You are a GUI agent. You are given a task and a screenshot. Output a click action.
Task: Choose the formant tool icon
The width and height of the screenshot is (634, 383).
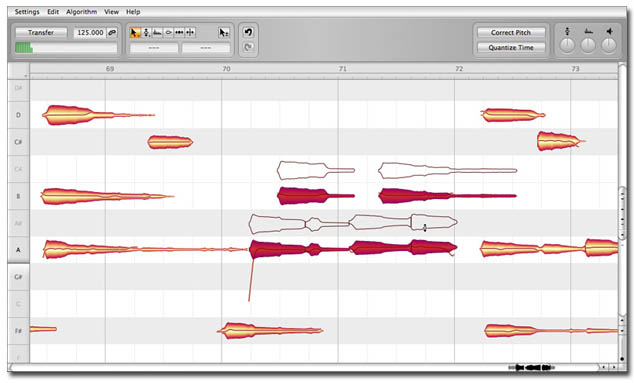(158, 32)
